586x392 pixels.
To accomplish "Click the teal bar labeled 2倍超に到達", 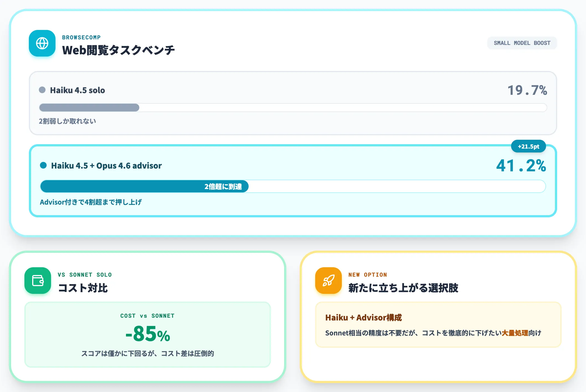I will 144,186.
